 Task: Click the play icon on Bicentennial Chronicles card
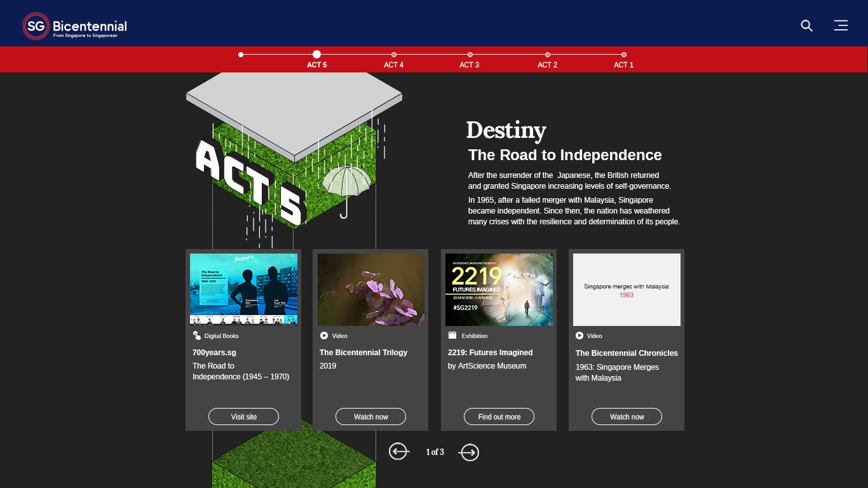[580, 335]
